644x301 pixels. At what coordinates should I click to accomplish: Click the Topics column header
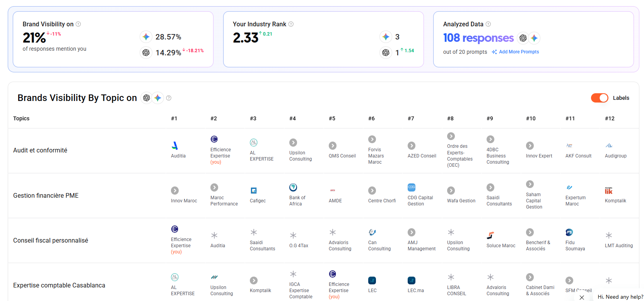pyautogui.click(x=21, y=118)
